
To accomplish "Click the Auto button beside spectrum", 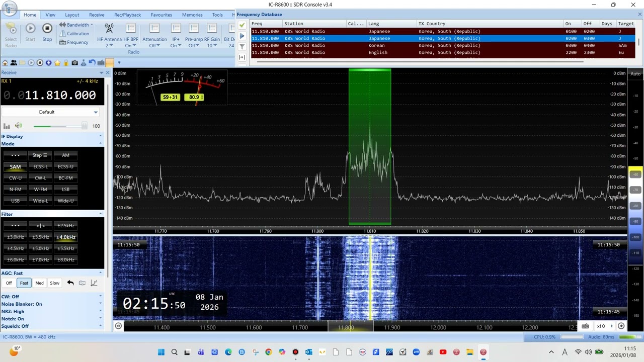I will (635, 74).
